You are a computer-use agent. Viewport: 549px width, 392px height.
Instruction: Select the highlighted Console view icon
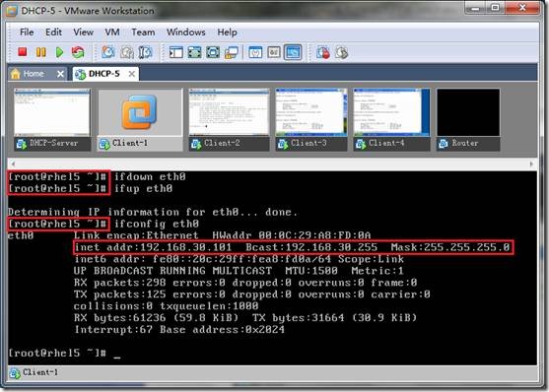[293, 52]
